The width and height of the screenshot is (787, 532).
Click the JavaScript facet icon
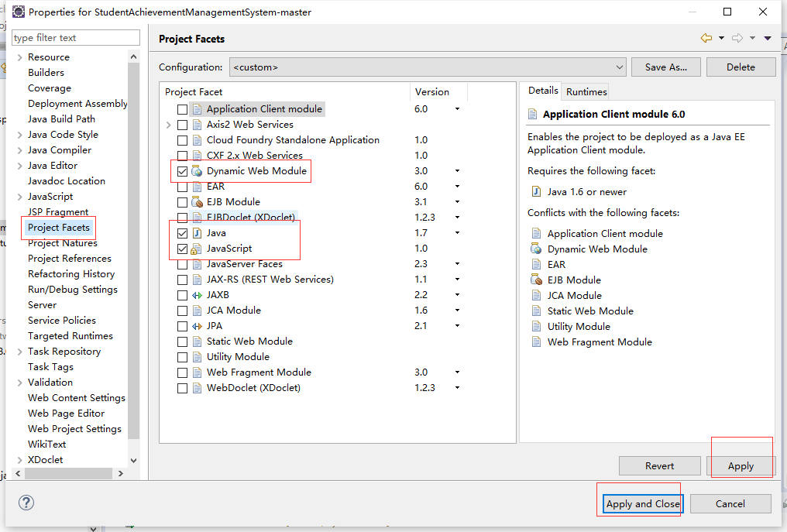coord(197,249)
